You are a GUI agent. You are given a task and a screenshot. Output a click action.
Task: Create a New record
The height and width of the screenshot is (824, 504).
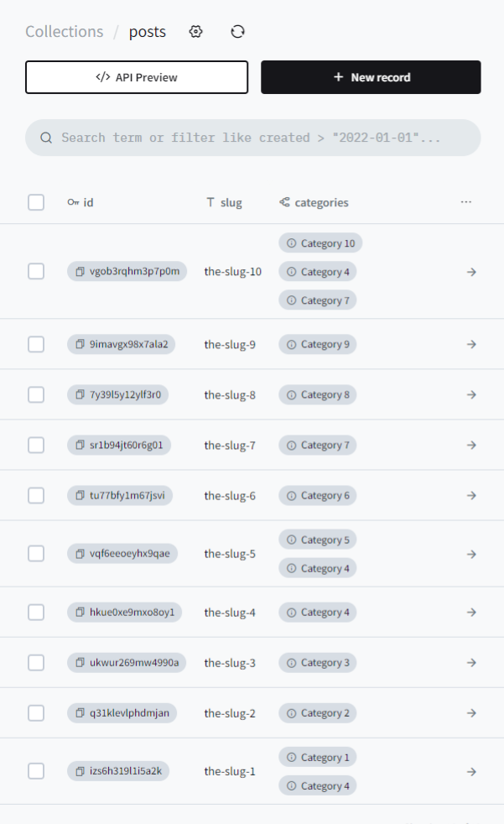tap(371, 76)
